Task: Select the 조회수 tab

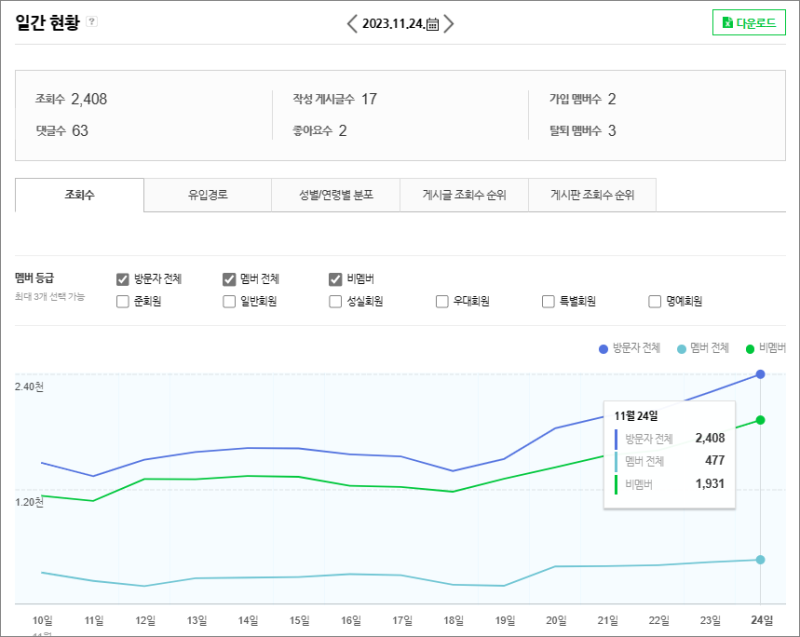Action: click(80, 195)
